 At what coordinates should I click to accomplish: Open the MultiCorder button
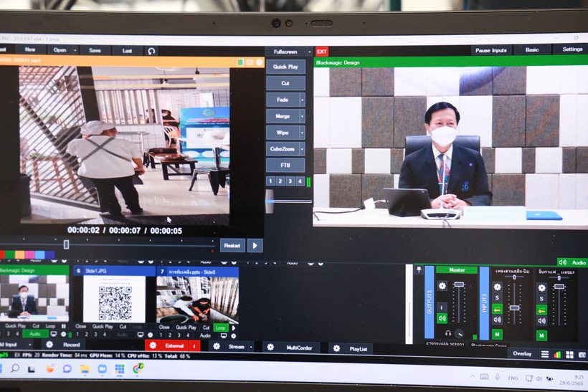click(x=299, y=348)
